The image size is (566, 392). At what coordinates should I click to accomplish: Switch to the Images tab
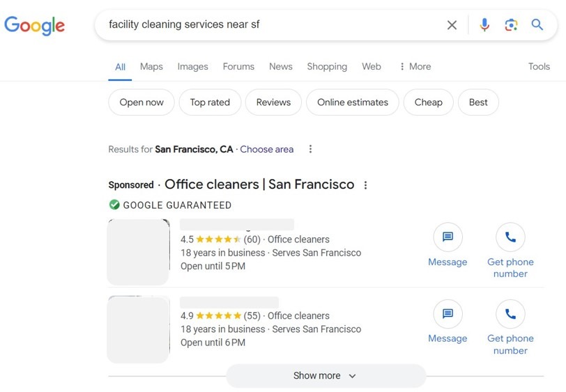pyautogui.click(x=193, y=66)
